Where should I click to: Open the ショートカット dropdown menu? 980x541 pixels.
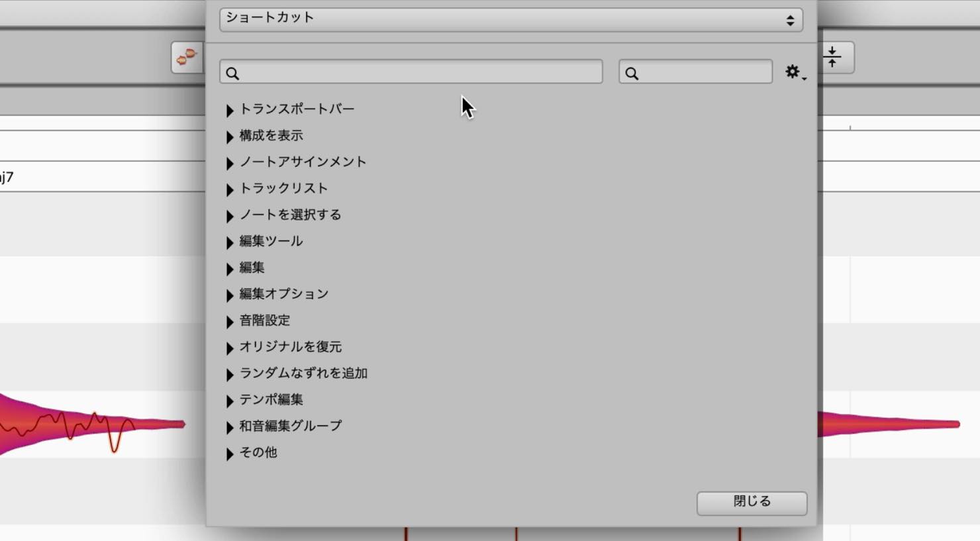[511, 19]
